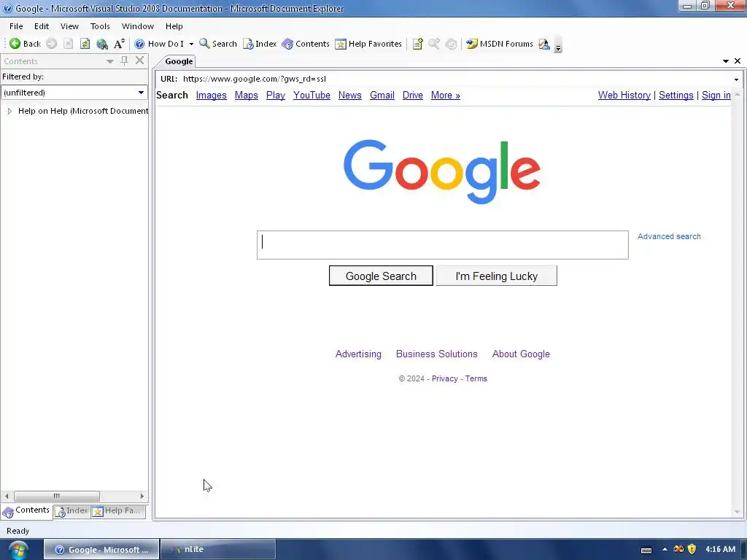This screenshot has width=747, height=560.
Task: Click the Google search text box
Action: tap(443, 245)
